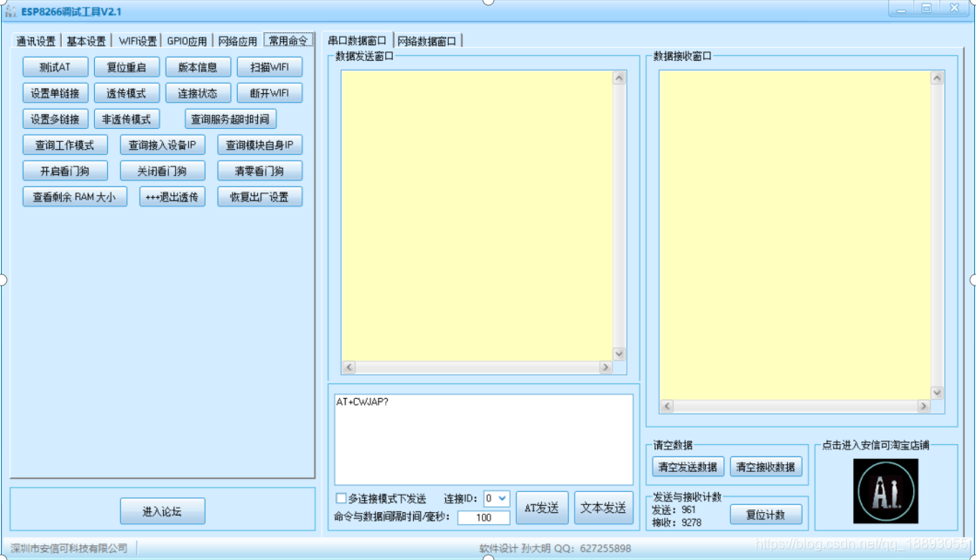Select the 透传模式 button
The image size is (976, 560).
pos(126,93)
